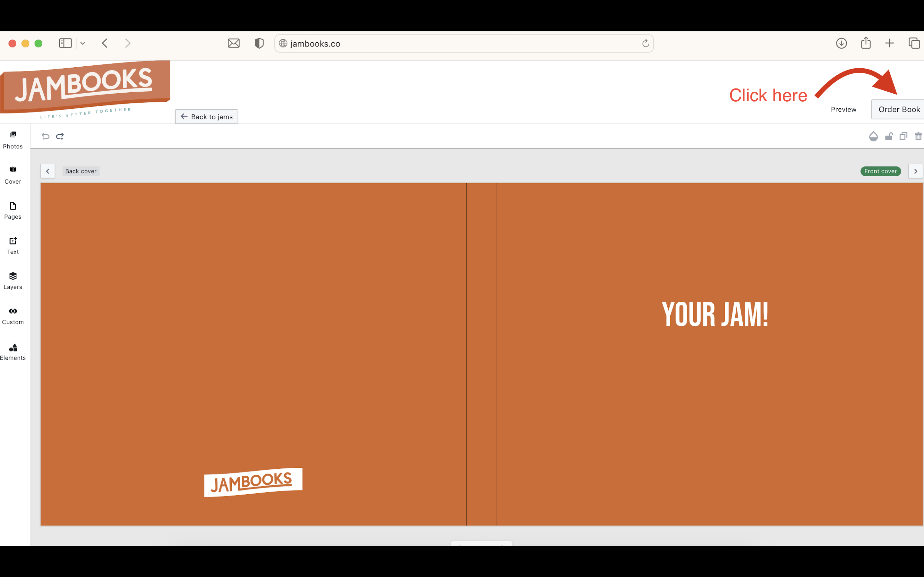
Task: Open the fill color drop icon
Action: coord(873,136)
